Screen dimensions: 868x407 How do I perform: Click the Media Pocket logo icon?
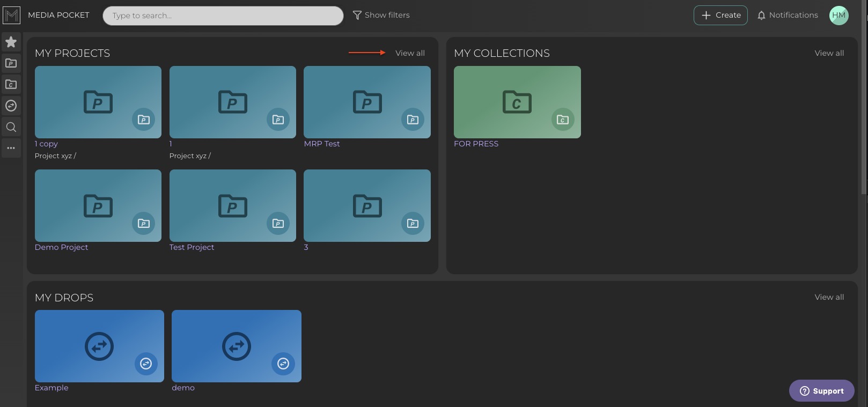pos(11,15)
